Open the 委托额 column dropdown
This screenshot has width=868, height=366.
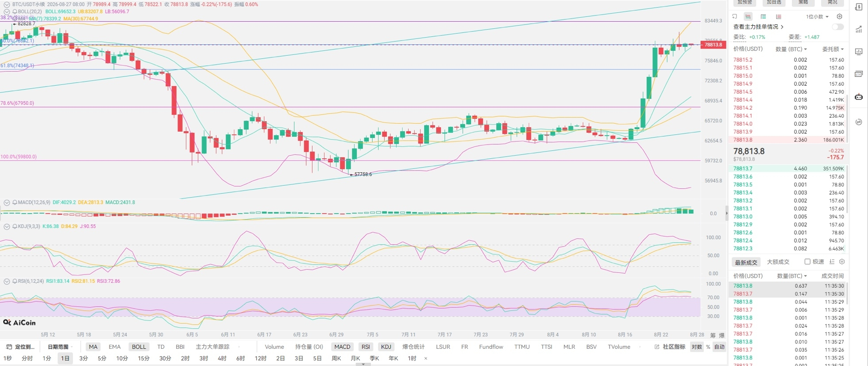(x=833, y=49)
